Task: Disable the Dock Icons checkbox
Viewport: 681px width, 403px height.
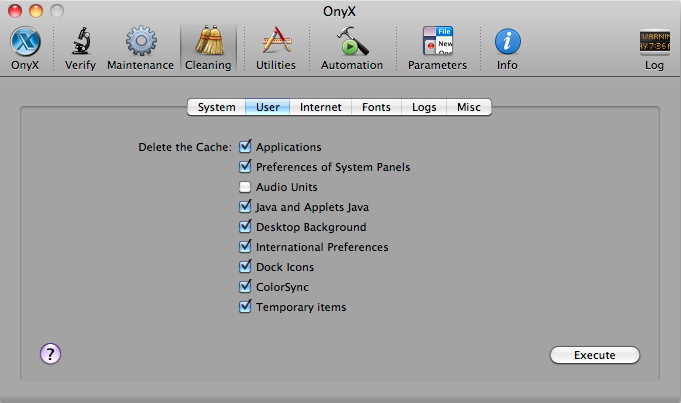Action: [245, 266]
